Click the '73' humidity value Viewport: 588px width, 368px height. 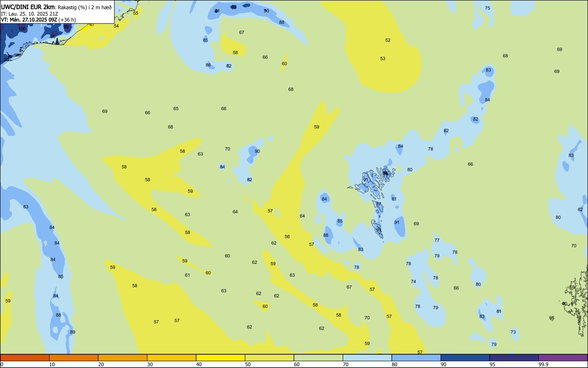[x=513, y=332]
